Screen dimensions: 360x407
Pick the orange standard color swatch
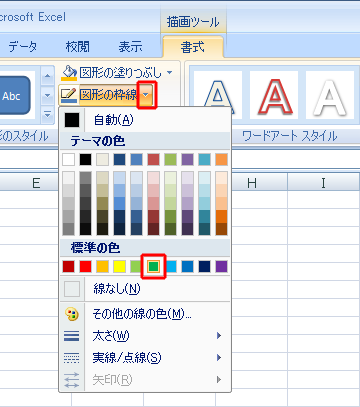(102, 267)
